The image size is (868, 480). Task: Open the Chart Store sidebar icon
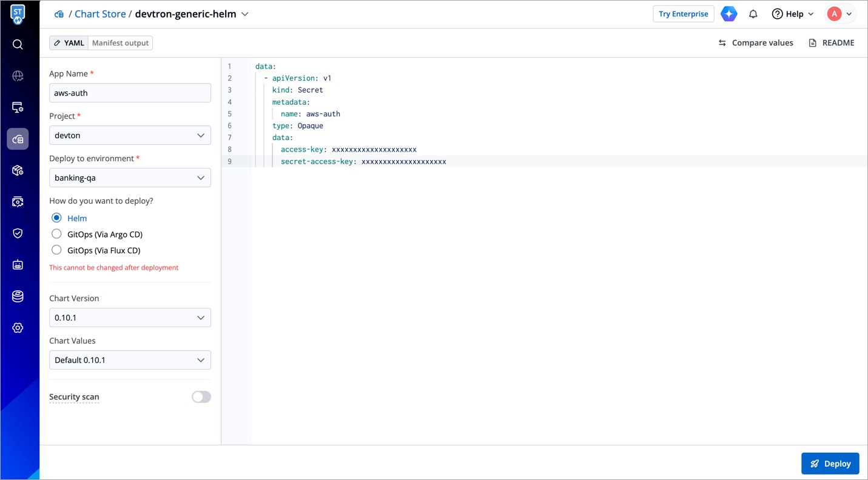tap(18, 139)
